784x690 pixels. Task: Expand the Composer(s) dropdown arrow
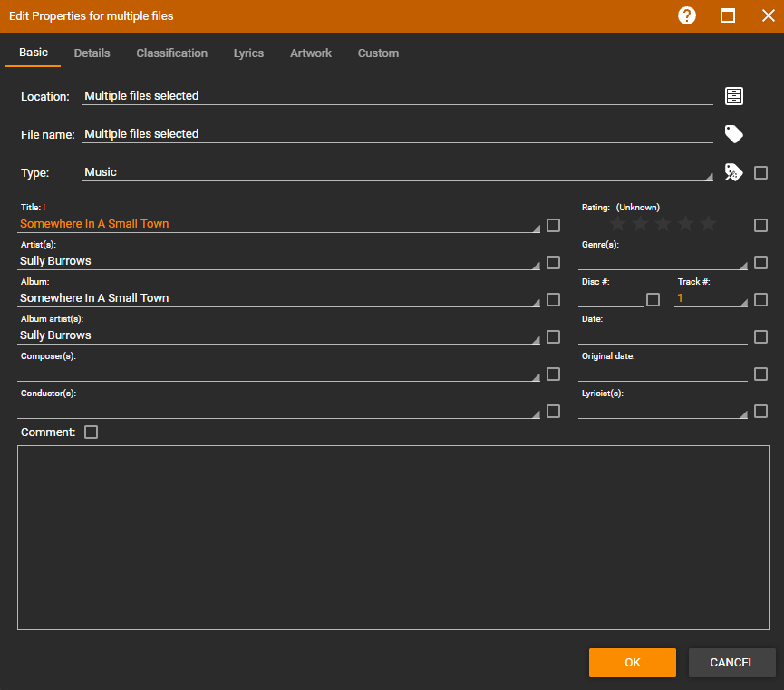(x=536, y=377)
